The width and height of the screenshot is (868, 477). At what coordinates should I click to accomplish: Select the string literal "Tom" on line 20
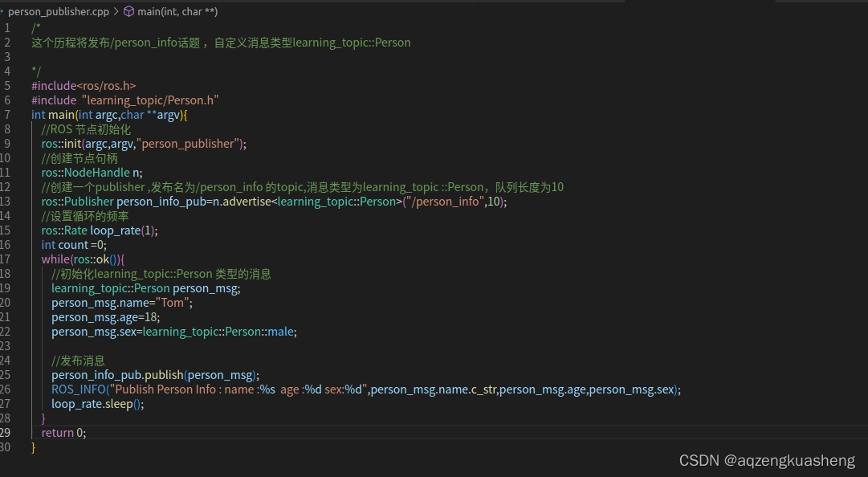173,302
